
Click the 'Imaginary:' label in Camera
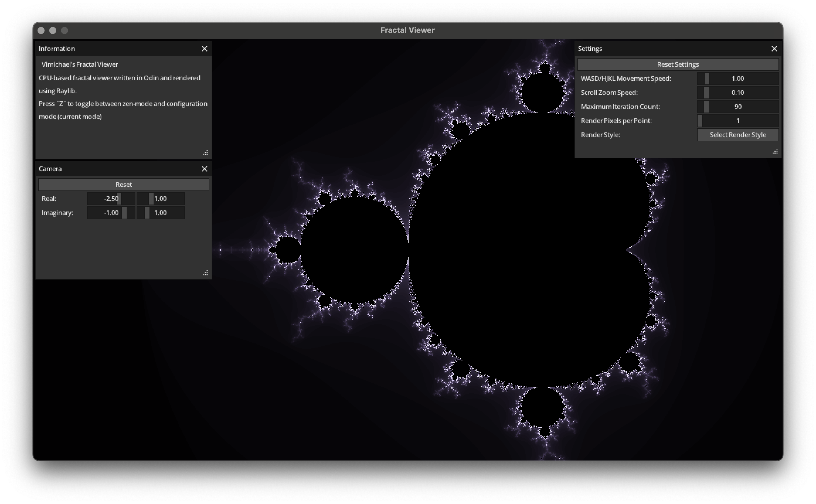[57, 213]
